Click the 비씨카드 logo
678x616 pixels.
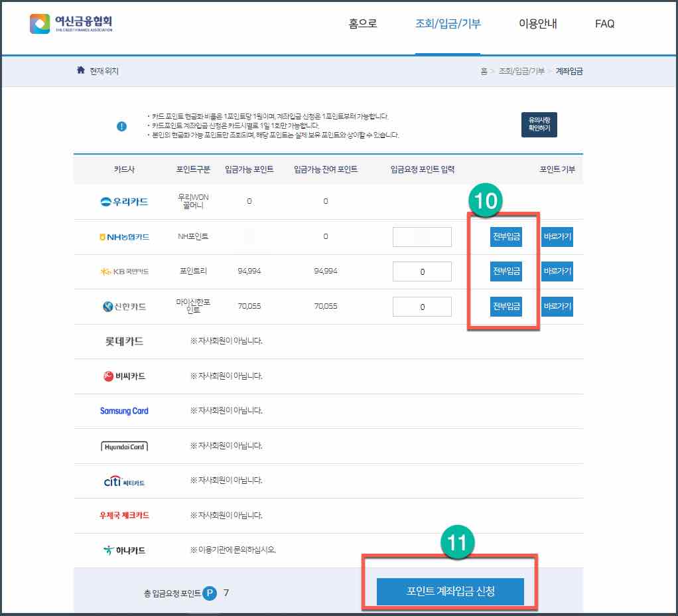point(124,376)
